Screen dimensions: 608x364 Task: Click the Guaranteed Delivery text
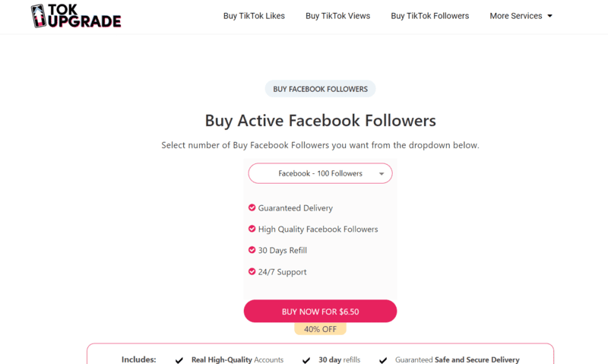coord(295,207)
